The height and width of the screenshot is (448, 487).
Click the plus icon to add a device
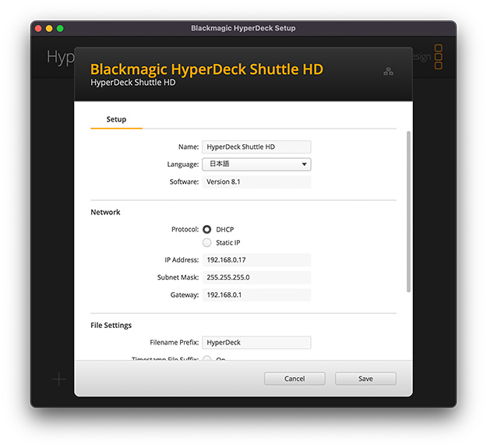click(x=58, y=379)
